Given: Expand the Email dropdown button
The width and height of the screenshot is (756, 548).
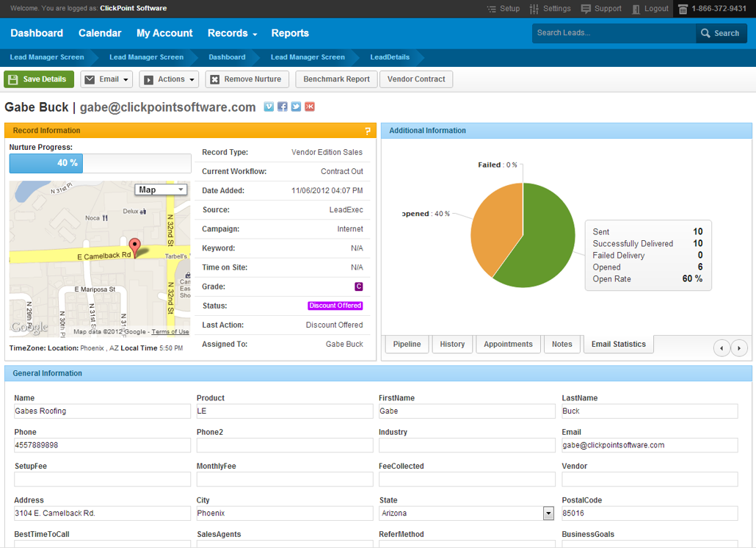Looking at the screenshot, I should pos(106,79).
